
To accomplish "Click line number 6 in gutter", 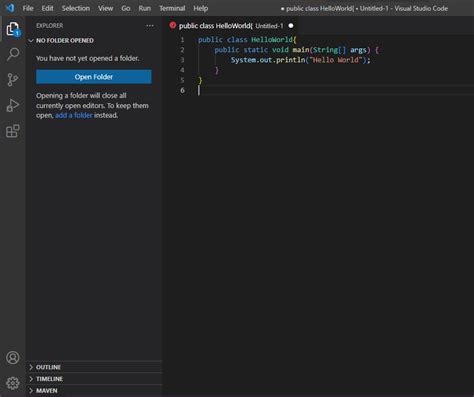I will point(182,90).
